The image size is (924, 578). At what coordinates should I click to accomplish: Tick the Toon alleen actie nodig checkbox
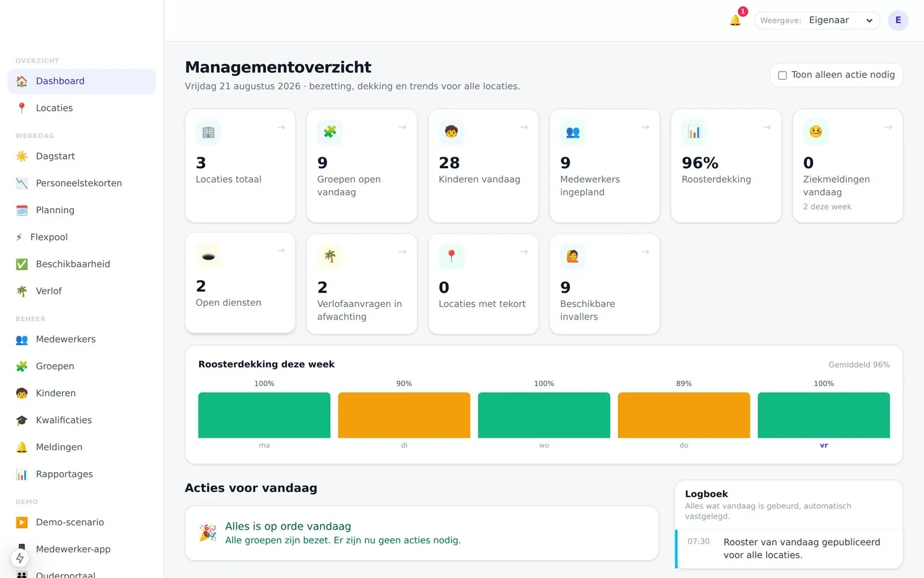783,75
